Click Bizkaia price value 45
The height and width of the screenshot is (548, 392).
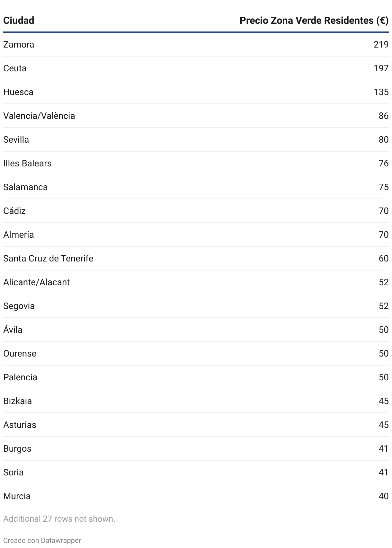point(384,401)
